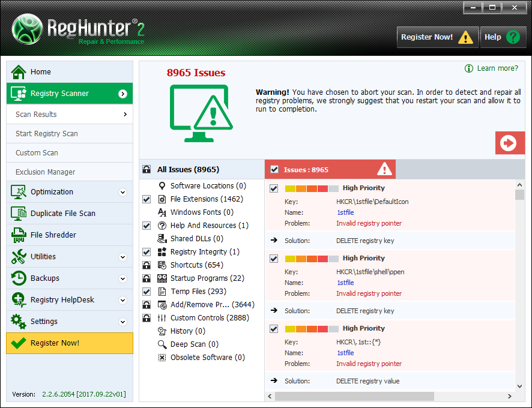Expand the Registry HelpDesk chevron
This screenshot has height=408, width=532.
click(123, 301)
